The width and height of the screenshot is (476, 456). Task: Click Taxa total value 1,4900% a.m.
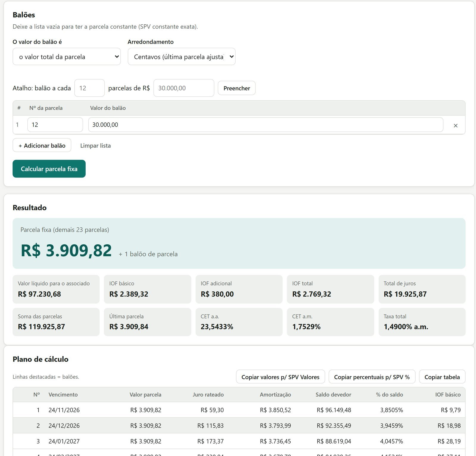[406, 327]
